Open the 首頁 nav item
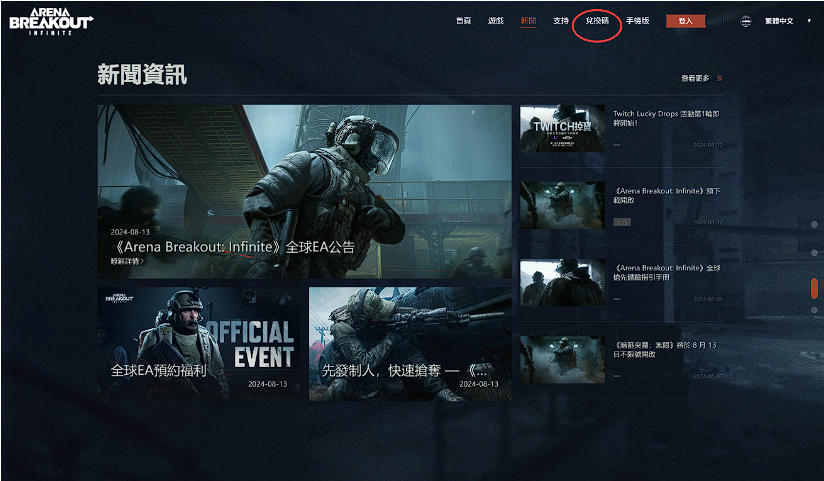This screenshot has width=824, height=481. pos(464,21)
